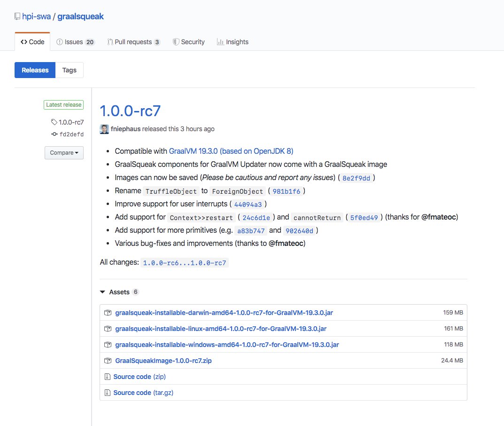This screenshot has height=426, width=504.
Task: Open commit a83b747
Action: (x=251, y=231)
